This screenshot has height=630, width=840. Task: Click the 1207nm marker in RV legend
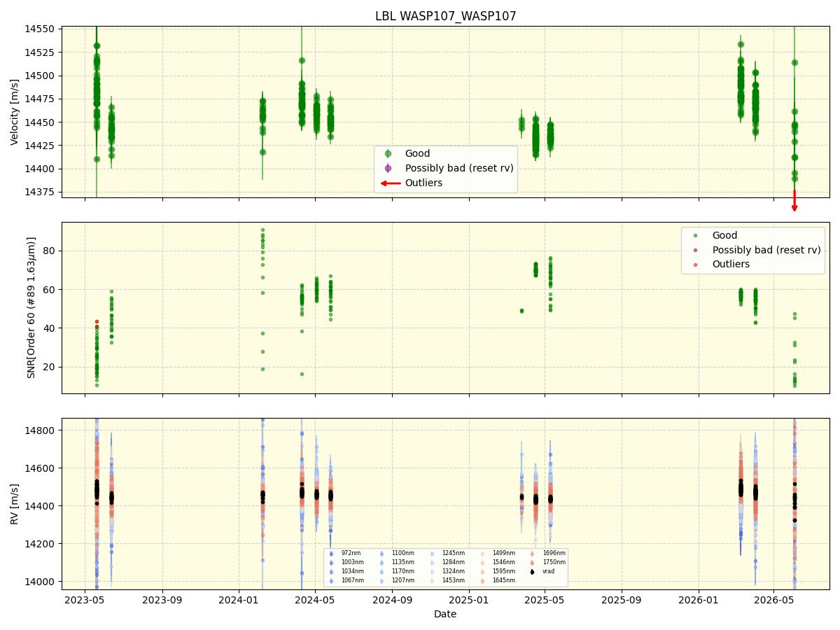(x=381, y=581)
